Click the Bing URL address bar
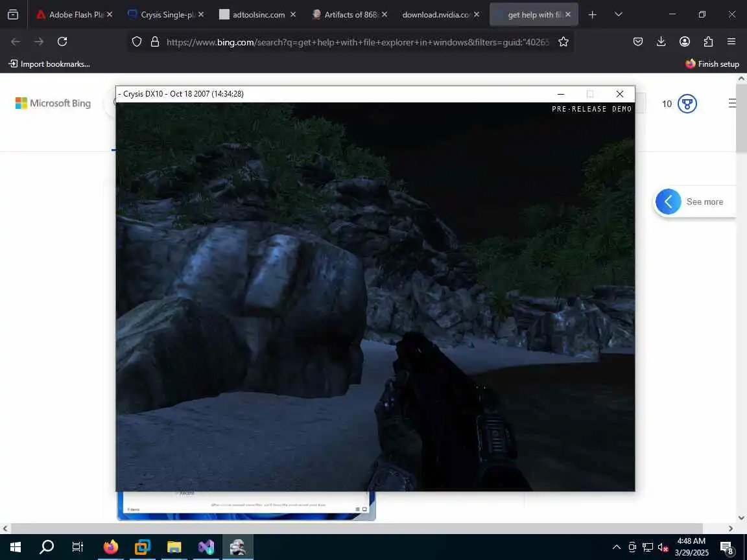Screen dimensions: 747x560 coord(357,42)
